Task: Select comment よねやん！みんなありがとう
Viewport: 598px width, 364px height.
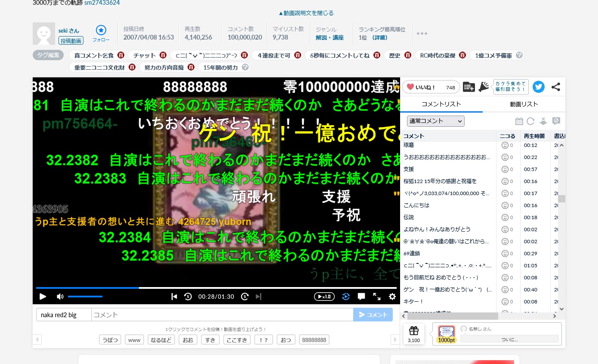Action: click(x=437, y=229)
